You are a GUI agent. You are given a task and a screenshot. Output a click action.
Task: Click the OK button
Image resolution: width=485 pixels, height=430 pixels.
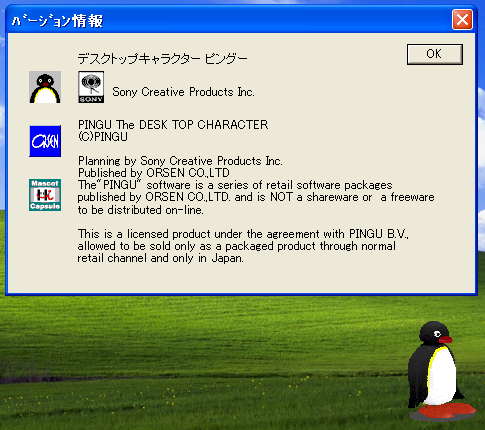click(435, 54)
